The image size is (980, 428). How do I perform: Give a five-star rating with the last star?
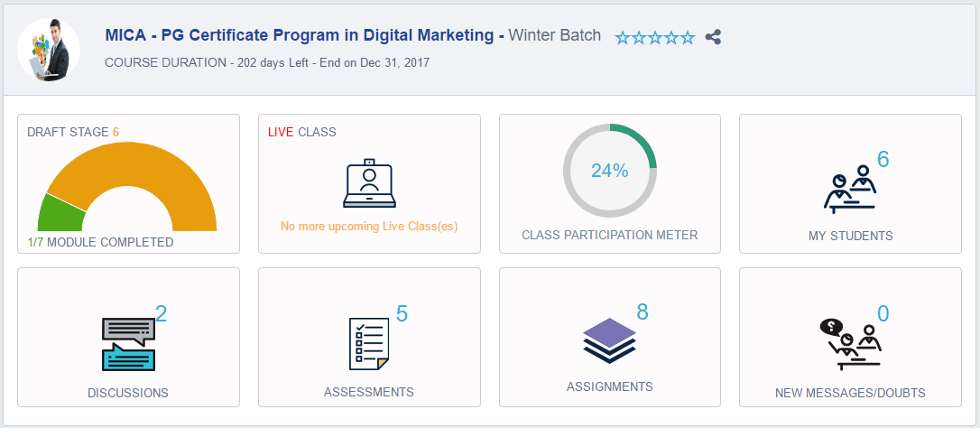688,38
